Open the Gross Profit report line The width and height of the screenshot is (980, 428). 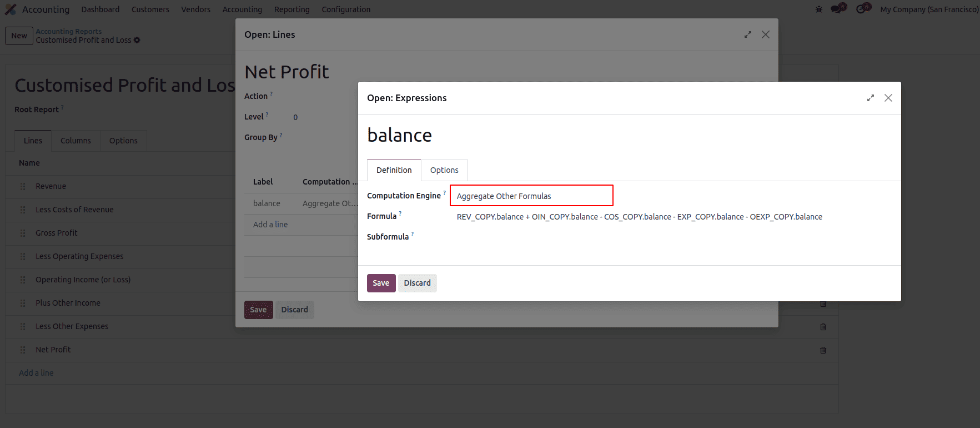tap(57, 233)
